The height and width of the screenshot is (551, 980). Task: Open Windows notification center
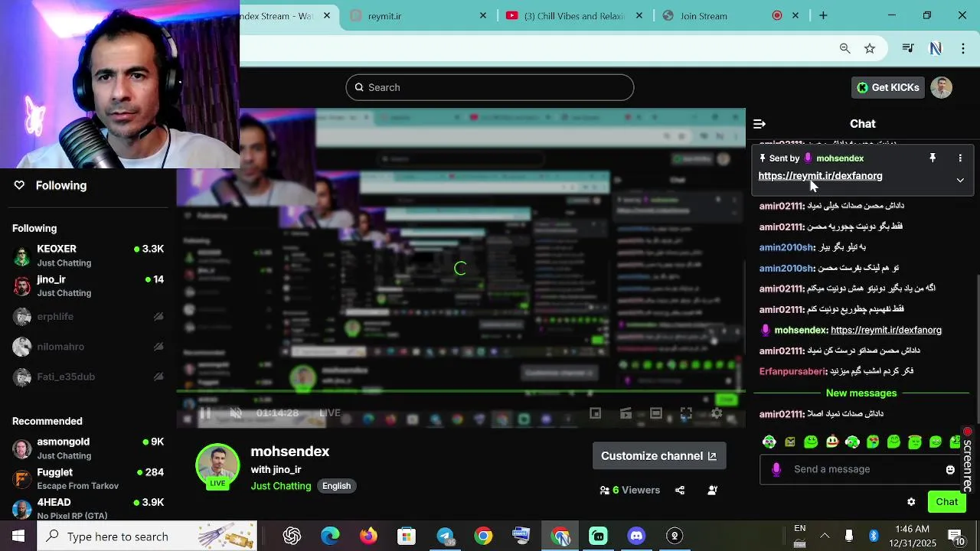pos(957,536)
